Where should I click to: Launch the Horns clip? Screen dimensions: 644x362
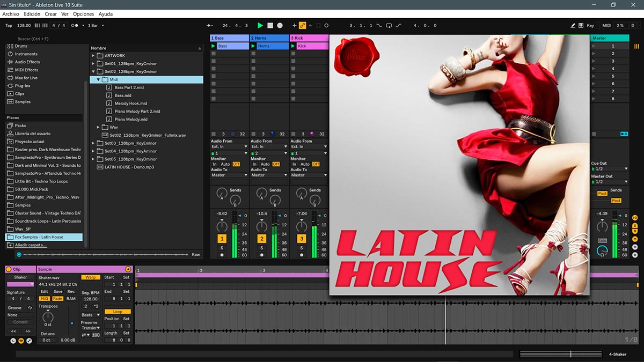253,46
